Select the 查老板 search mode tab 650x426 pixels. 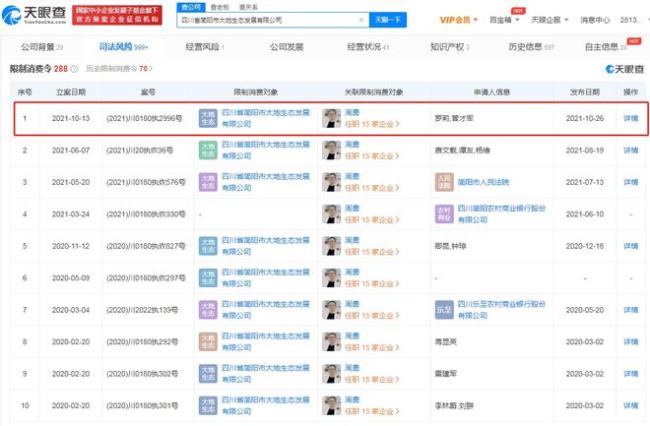(x=220, y=7)
